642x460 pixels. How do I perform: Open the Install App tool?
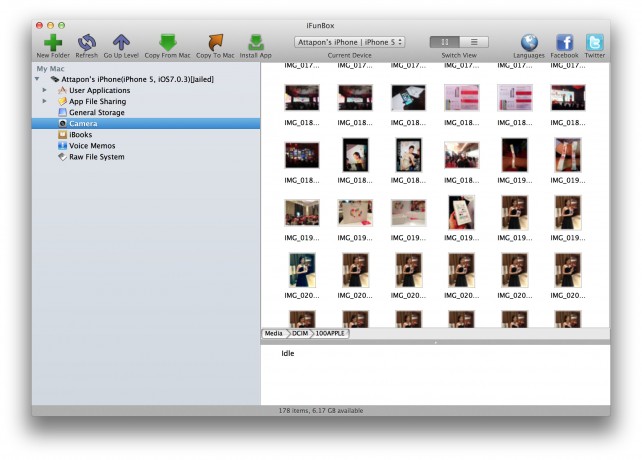click(x=256, y=42)
